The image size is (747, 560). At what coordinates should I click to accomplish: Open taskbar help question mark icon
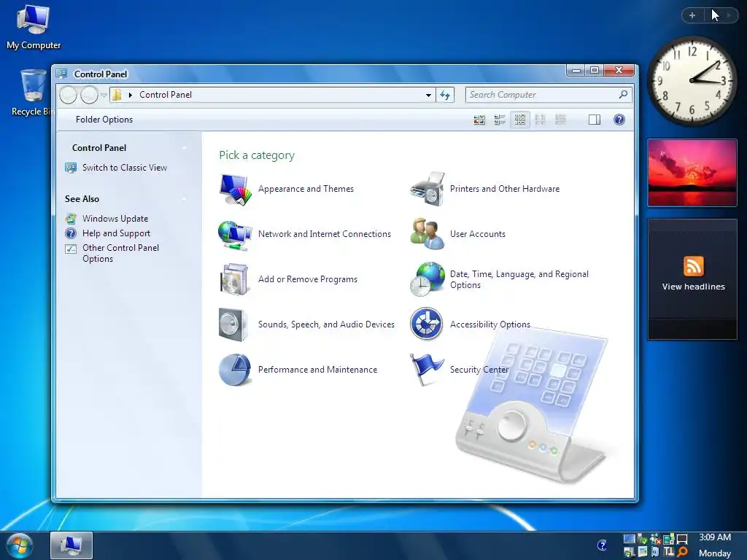[x=602, y=545]
